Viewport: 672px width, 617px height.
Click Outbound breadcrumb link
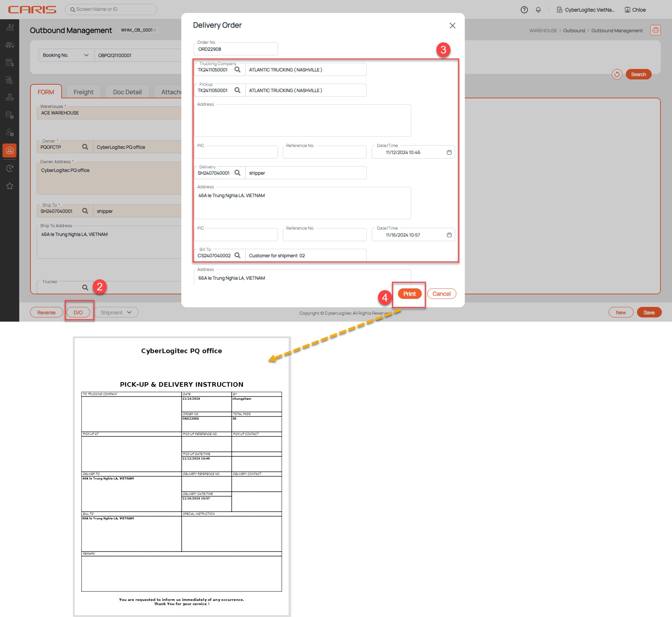(574, 31)
